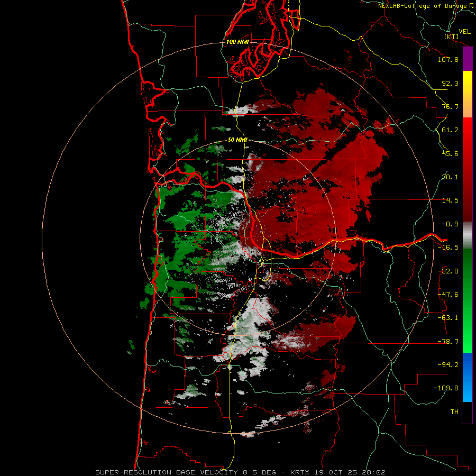Click the -32.0 legend value
The height and width of the screenshot is (476, 476).
tap(448, 271)
